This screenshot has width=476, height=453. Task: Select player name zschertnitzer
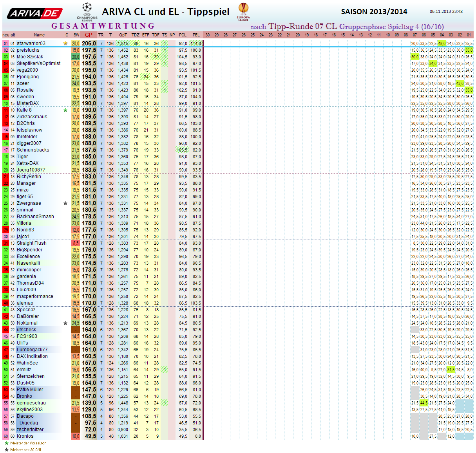(x=30, y=430)
